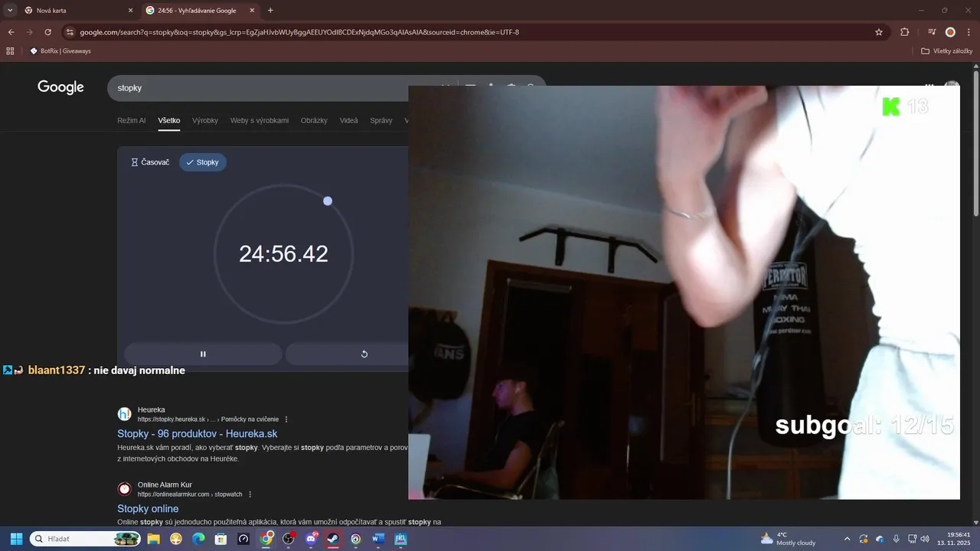
Task: Open the Všetky záložky bookmarks folder
Action: pyautogui.click(x=947, y=51)
